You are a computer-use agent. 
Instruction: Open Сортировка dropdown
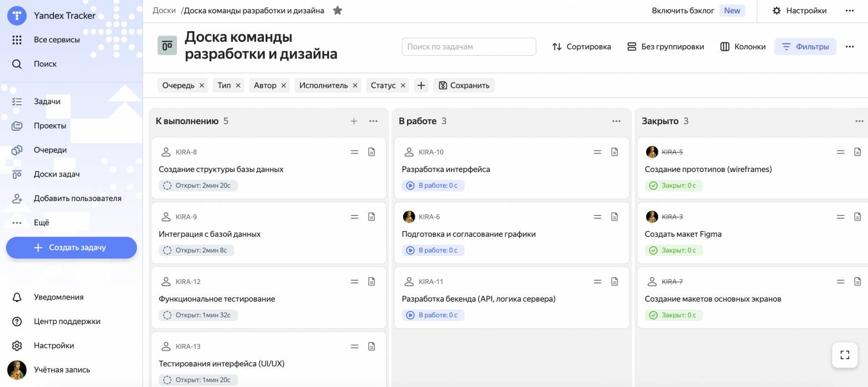[581, 47]
